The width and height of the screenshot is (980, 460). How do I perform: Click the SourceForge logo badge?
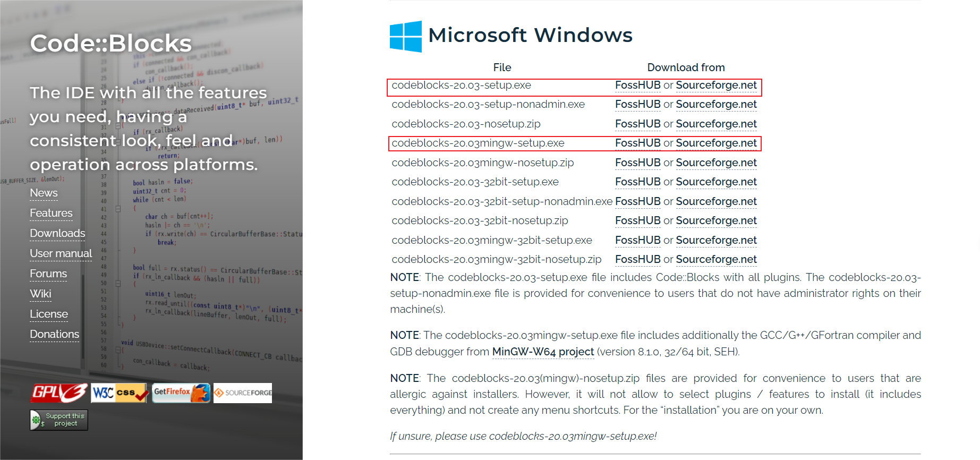click(243, 393)
